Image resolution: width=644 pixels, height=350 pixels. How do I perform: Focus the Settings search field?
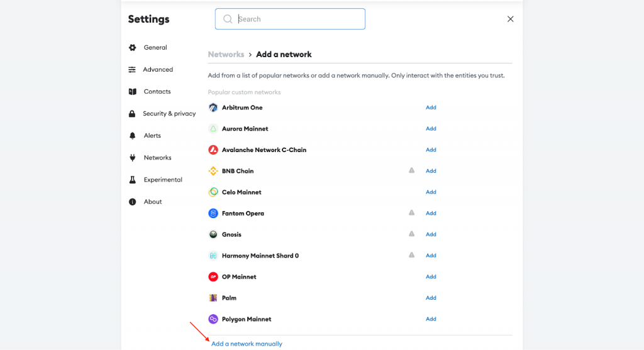[x=290, y=19]
